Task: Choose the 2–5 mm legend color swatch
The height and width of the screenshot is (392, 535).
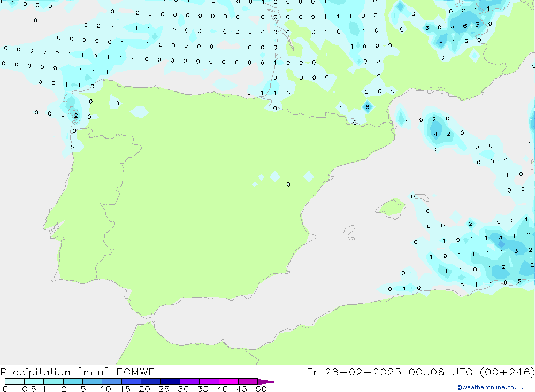Action: [x=73, y=381]
